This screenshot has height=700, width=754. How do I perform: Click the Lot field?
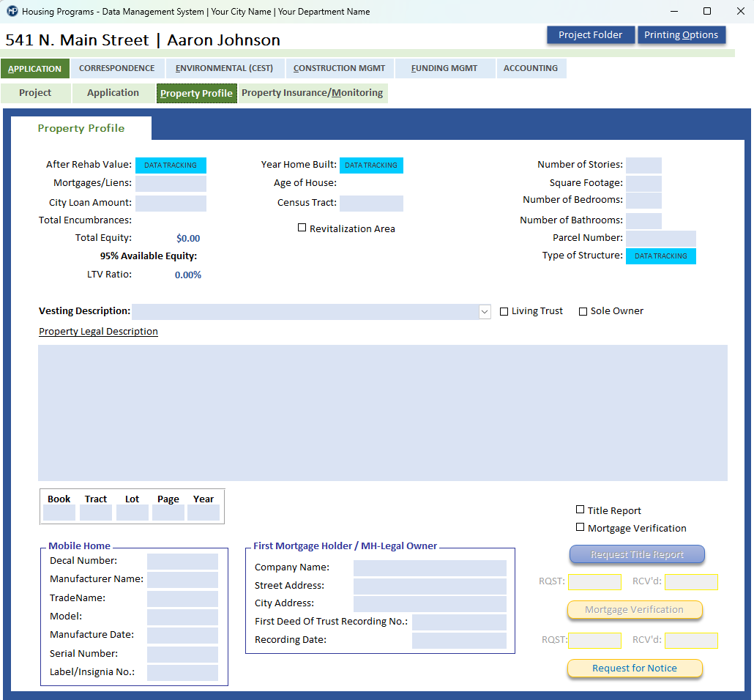coord(132,513)
